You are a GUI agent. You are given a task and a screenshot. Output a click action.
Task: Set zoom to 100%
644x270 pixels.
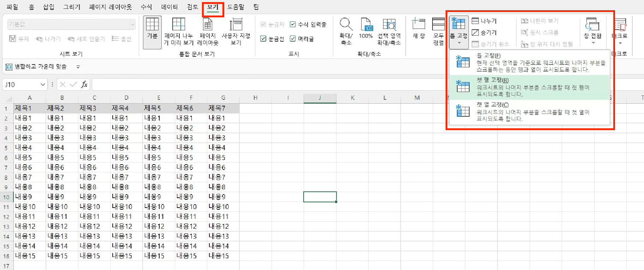366,28
